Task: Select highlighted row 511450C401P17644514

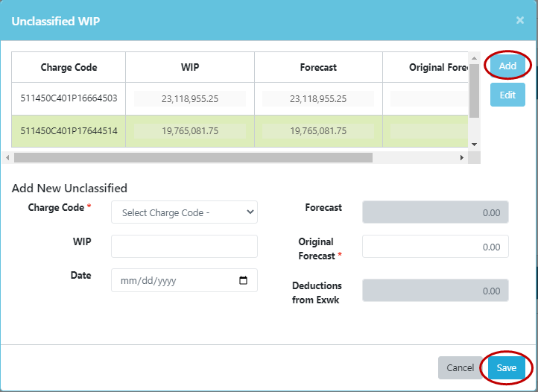Action: (69, 131)
